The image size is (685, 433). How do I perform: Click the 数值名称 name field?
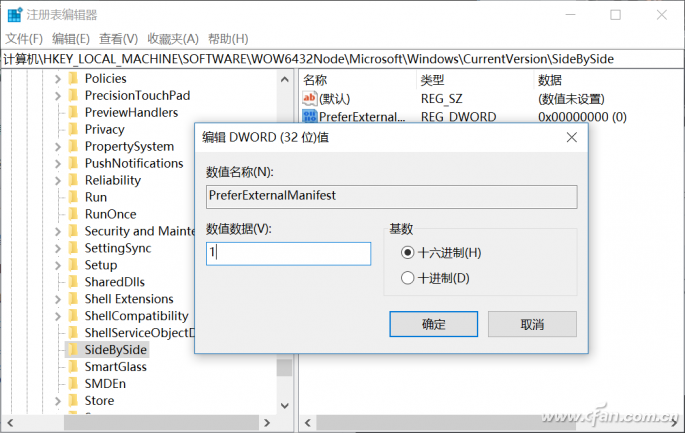pos(391,197)
